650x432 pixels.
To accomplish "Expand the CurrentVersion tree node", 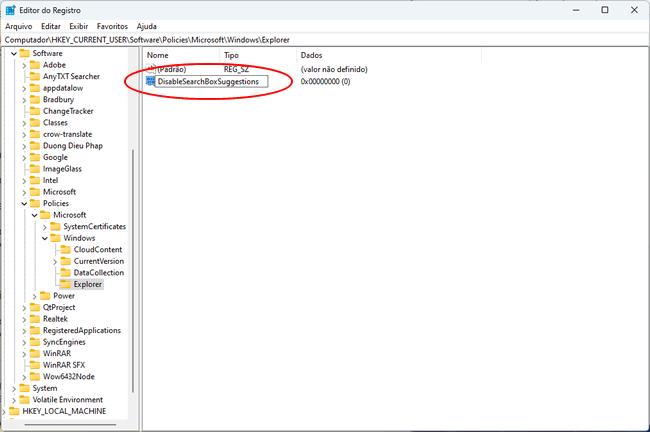I will 55,261.
